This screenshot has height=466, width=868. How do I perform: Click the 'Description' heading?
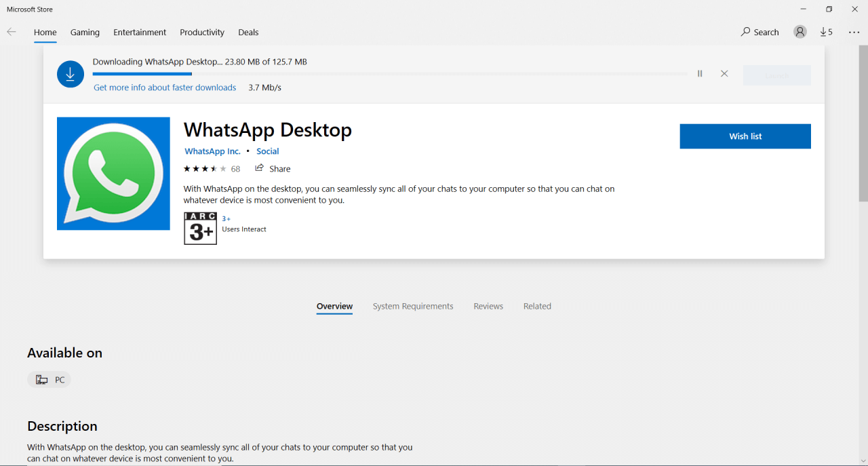pyautogui.click(x=62, y=426)
